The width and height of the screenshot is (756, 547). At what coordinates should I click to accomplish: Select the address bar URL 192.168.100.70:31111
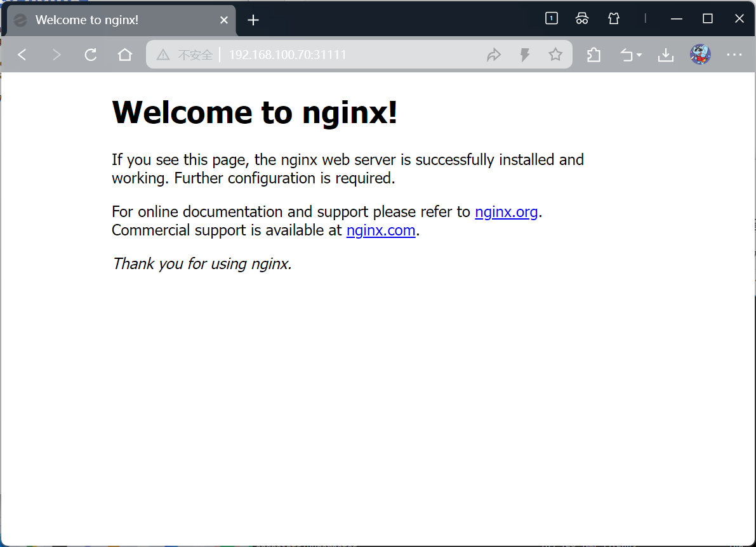tap(288, 55)
